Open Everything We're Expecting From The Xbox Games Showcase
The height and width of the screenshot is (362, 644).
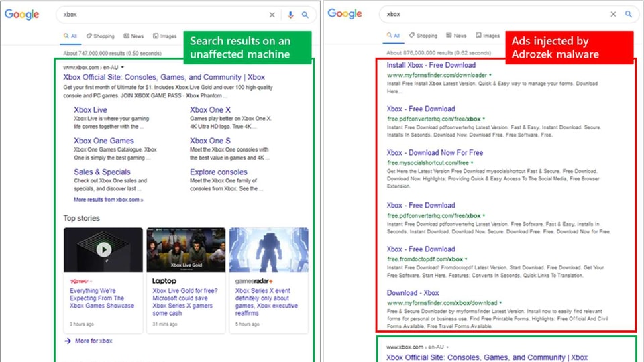tap(102, 298)
